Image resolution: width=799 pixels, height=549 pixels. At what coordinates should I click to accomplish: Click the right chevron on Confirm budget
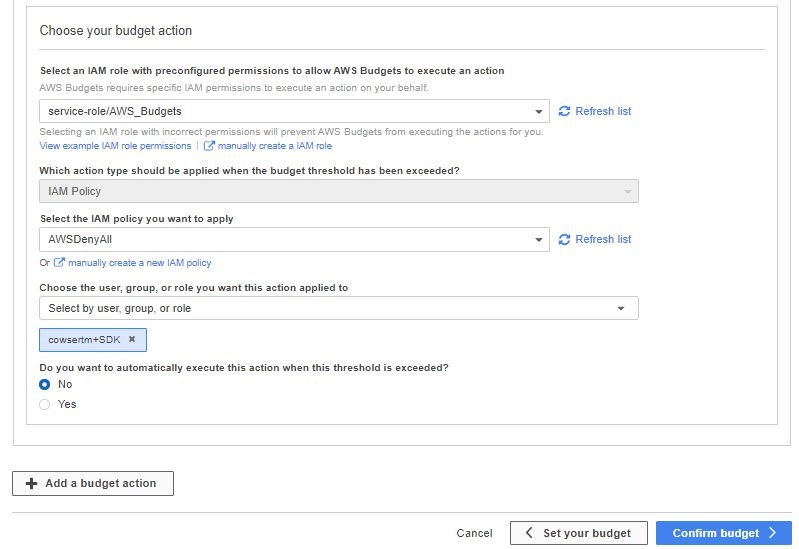tap(773, 533)
